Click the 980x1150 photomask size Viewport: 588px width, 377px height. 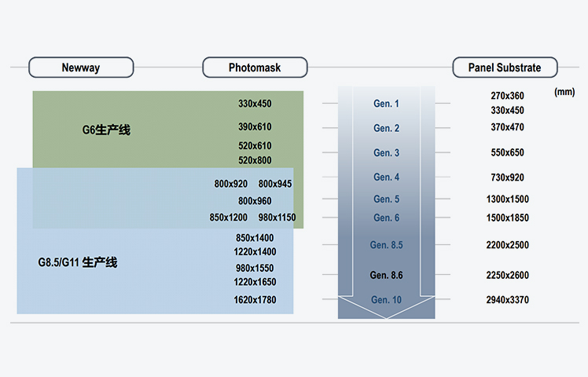(277, 217)
